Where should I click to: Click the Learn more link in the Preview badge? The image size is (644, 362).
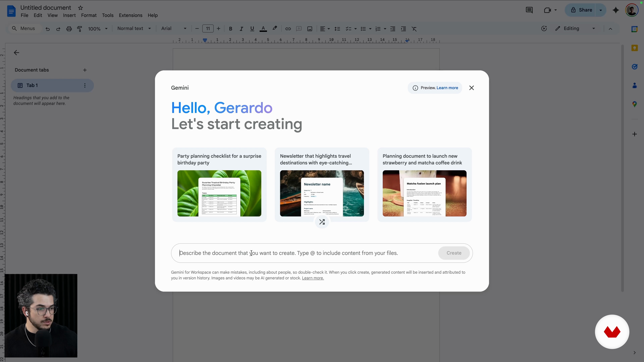pyautogui.click(x=447, y=88)
